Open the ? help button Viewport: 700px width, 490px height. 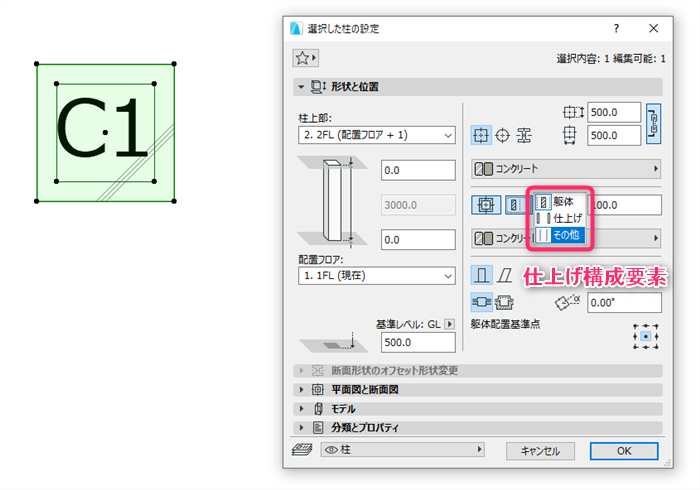point(616,29)
